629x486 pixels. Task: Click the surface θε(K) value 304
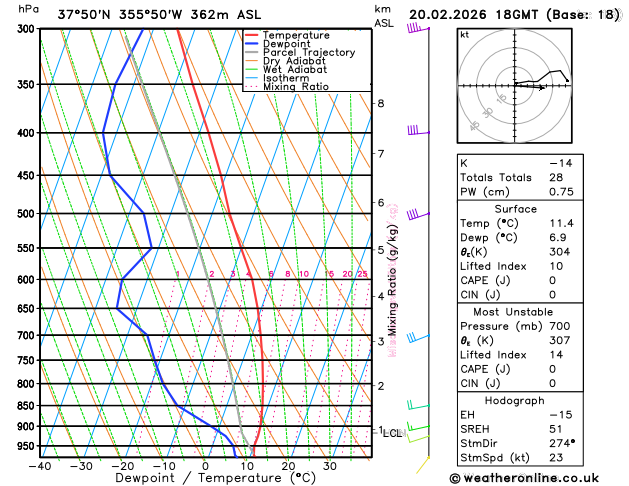(560, 252)
